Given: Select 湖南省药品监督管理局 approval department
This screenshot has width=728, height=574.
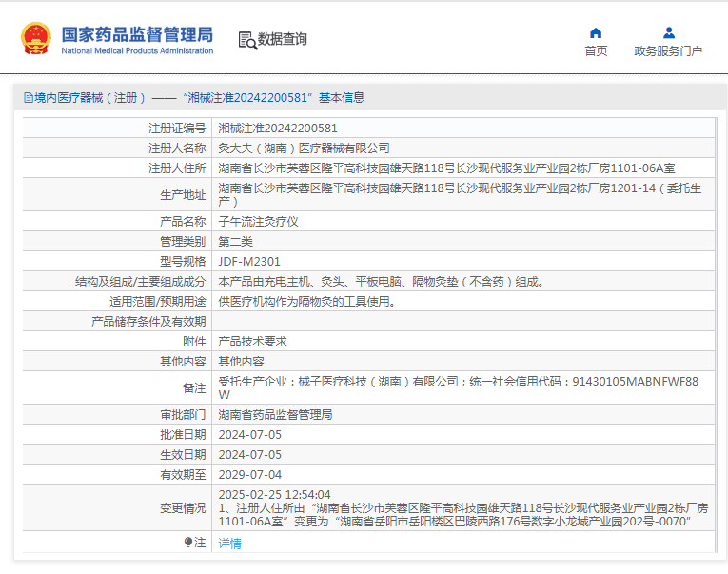Looking at the screenshot, I should tap(275, 415).
